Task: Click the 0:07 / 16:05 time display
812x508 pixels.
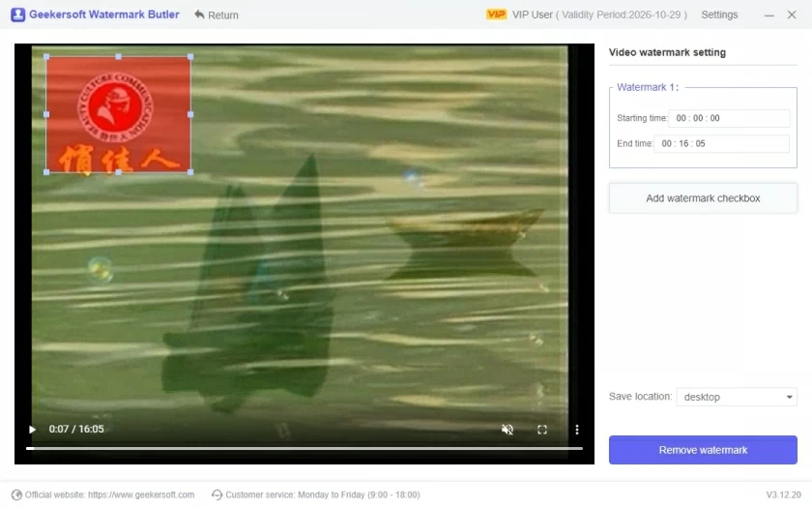Action: 76,430
